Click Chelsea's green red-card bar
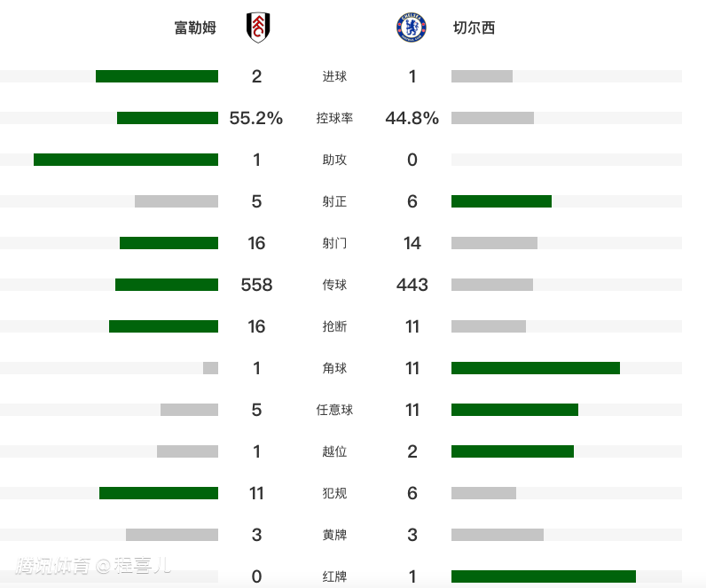The height and width of the screenshot is (588, 706). tap(544, 576)
